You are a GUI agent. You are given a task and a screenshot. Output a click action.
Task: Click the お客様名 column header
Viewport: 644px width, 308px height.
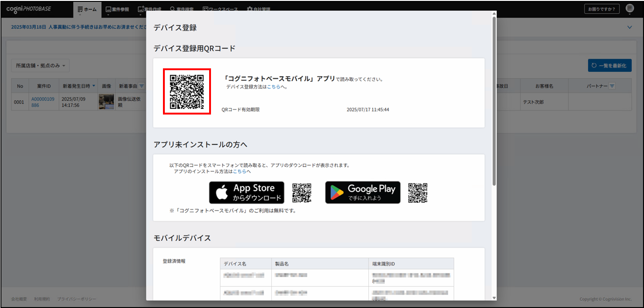(544, 86)
